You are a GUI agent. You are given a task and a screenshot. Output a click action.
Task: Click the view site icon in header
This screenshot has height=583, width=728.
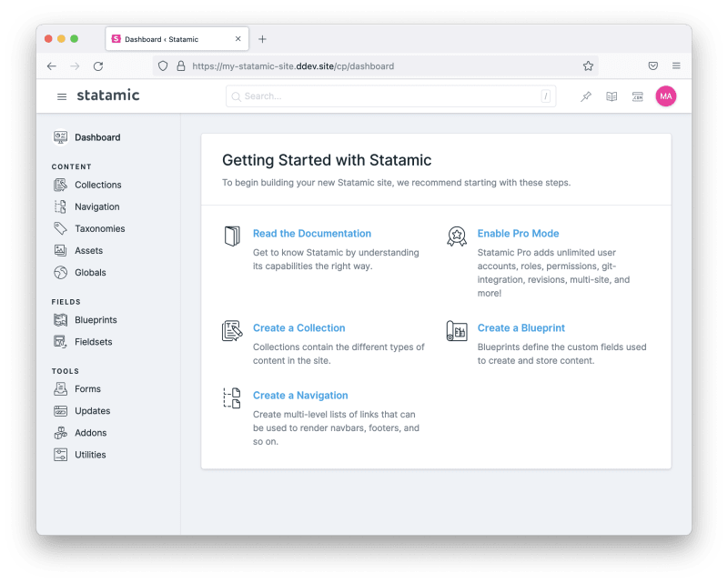638,96
